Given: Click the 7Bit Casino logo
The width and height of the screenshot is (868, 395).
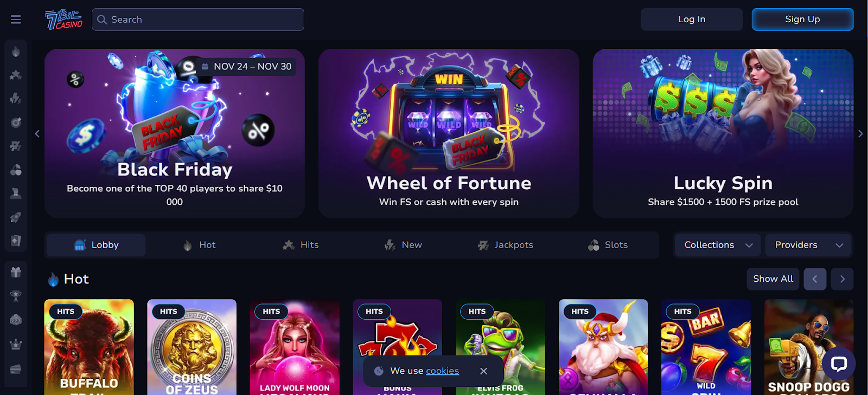Looking at the screenshot, I should click(64, 20).
